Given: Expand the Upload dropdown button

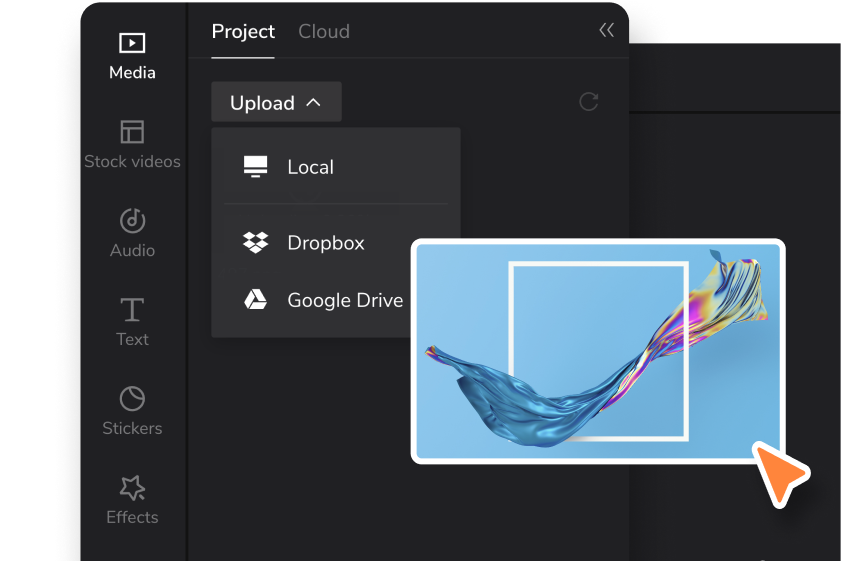Looking at the screenshot, I should (x=276, y=102).
